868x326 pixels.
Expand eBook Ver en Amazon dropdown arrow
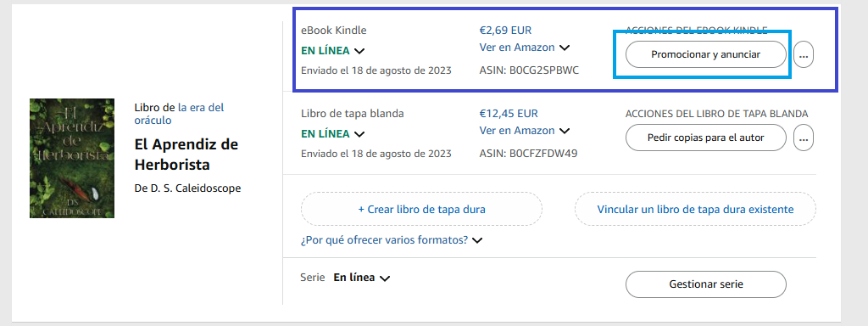click(x=564, y=48)
